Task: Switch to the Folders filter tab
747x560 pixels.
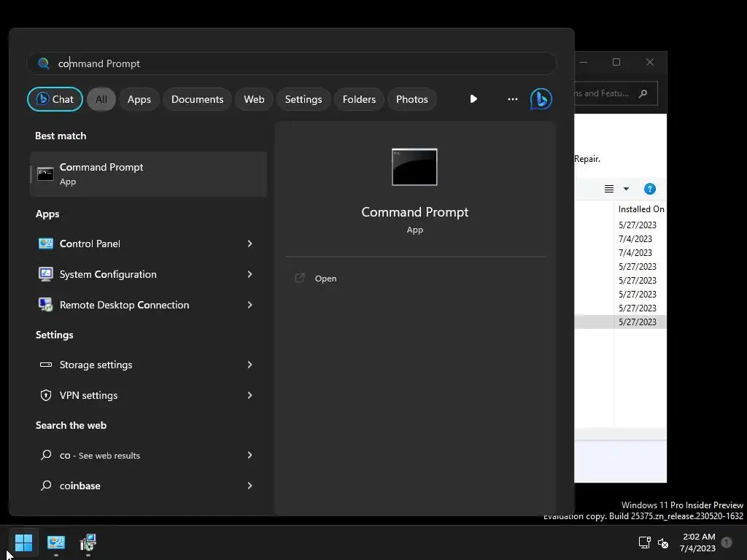Action: point(359,99)
